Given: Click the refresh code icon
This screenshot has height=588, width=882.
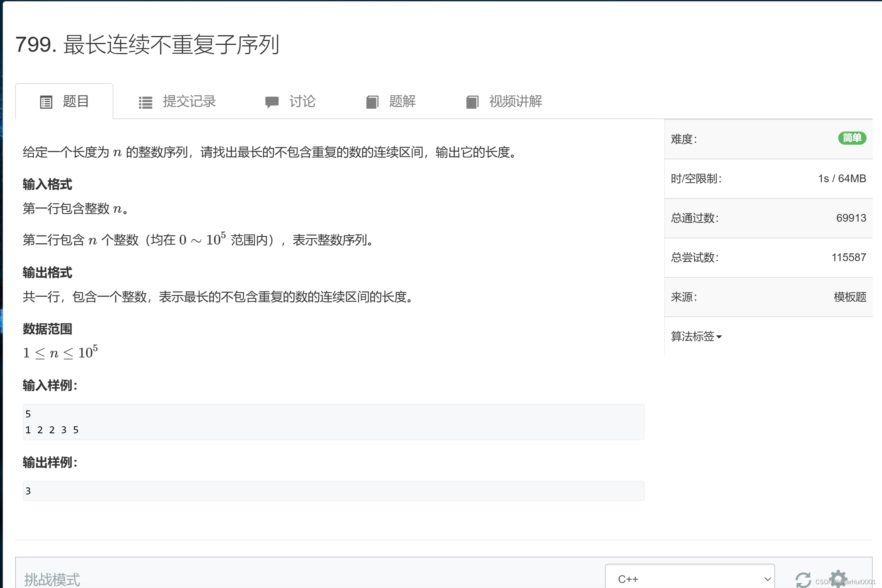Looking at the screenshot, I should click(x=803, y=579).
